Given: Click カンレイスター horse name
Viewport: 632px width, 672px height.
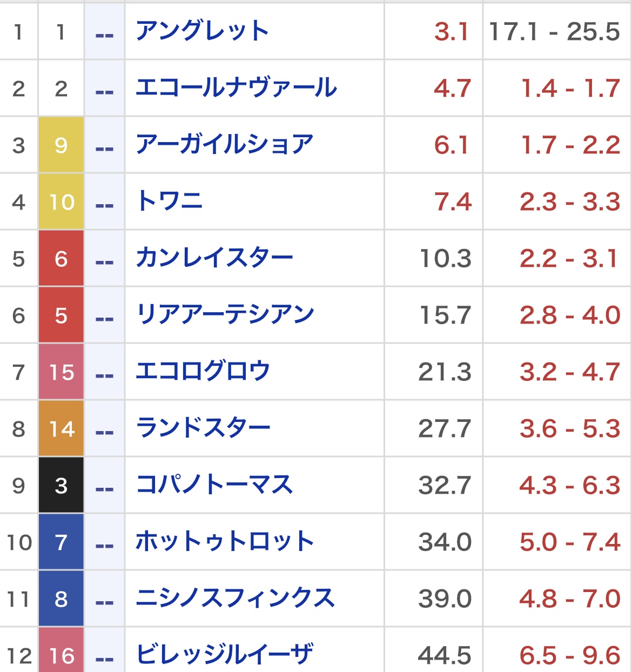Looking at the screenshot, I should (x=214, y=258).
